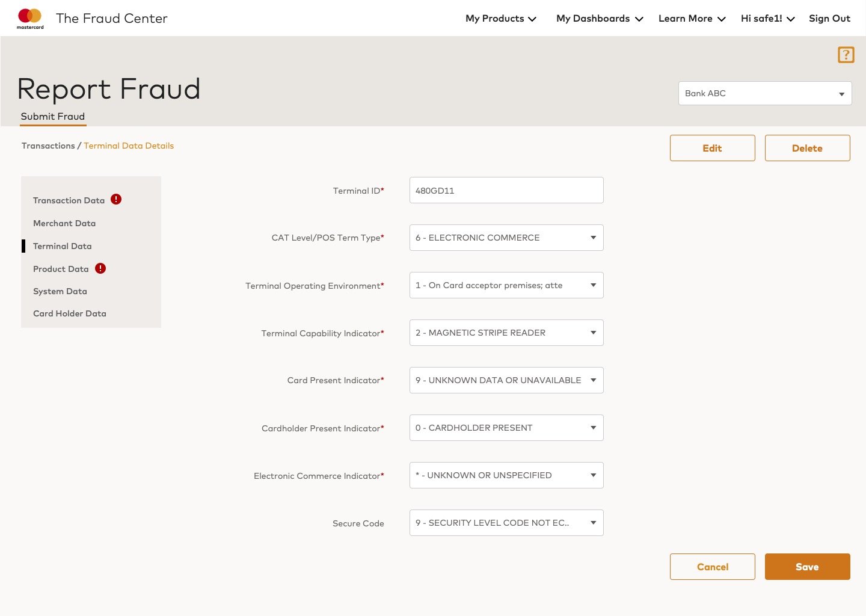The width and height of the screenshot is (866, 616).
Task: Click The Fraud Center title
Action: point(112,19)
